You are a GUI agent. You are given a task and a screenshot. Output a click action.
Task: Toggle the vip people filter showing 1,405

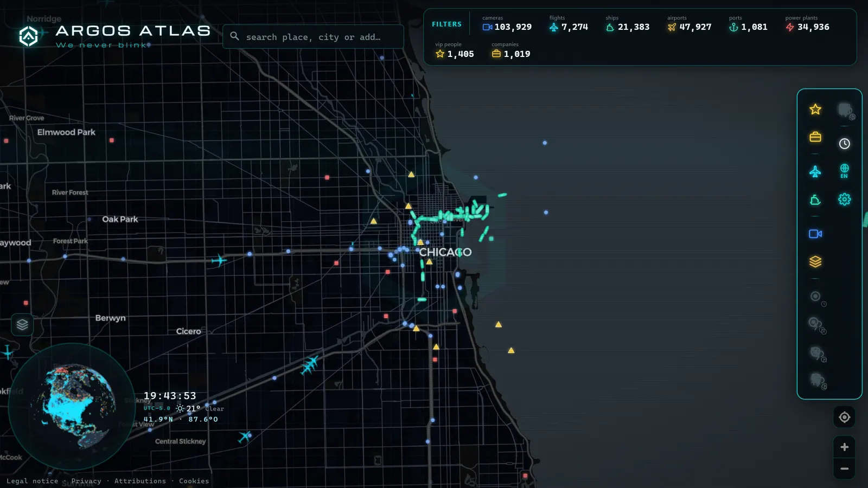454,50
